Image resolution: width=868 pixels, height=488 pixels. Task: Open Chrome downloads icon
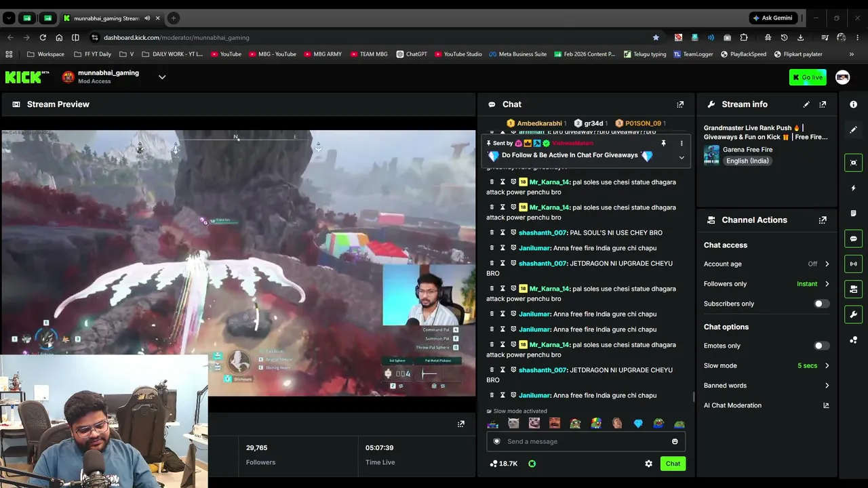pyautogui.click(x=801, y=37)
